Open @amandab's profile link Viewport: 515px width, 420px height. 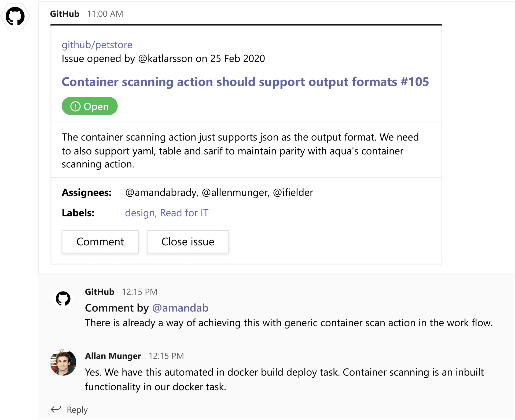(181, 308)
